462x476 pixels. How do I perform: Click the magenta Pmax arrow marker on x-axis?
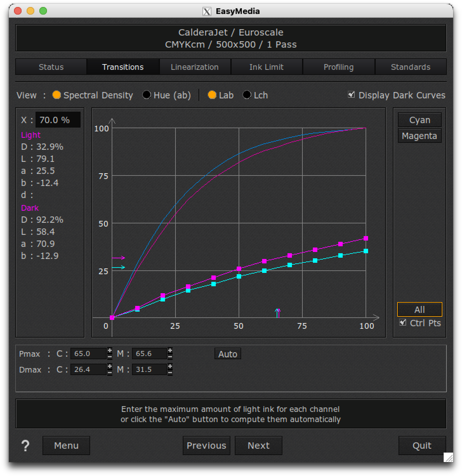pos(279,313)
